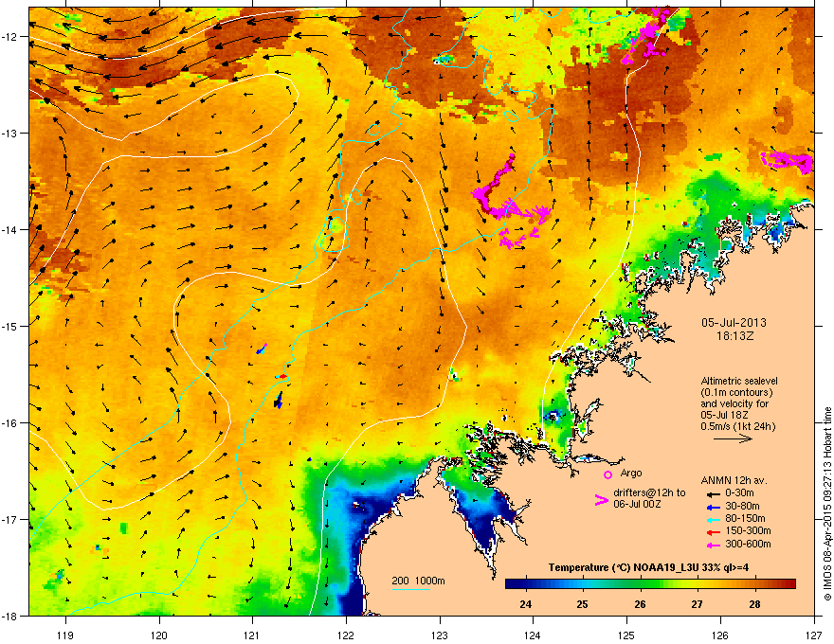Image resolution: width=834 pixels, height=644 pixels.
Task: Click the colorbar tick label '24'
Action: pos(525,604)
